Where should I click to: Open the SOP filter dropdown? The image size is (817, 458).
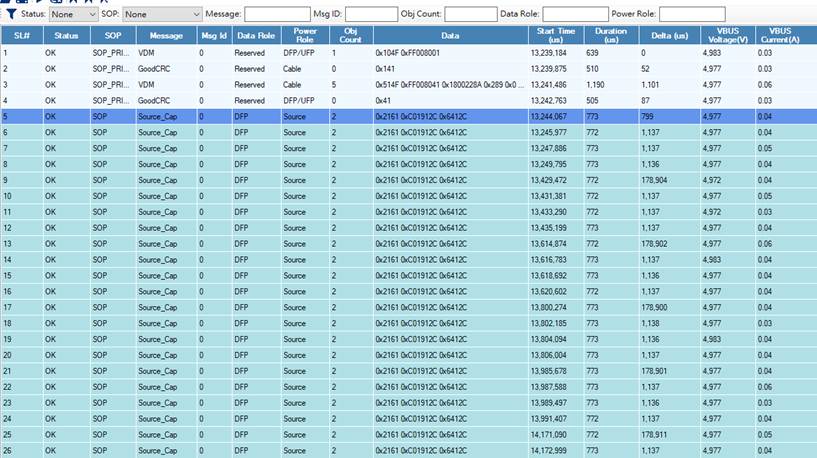[x=162, y=14]
